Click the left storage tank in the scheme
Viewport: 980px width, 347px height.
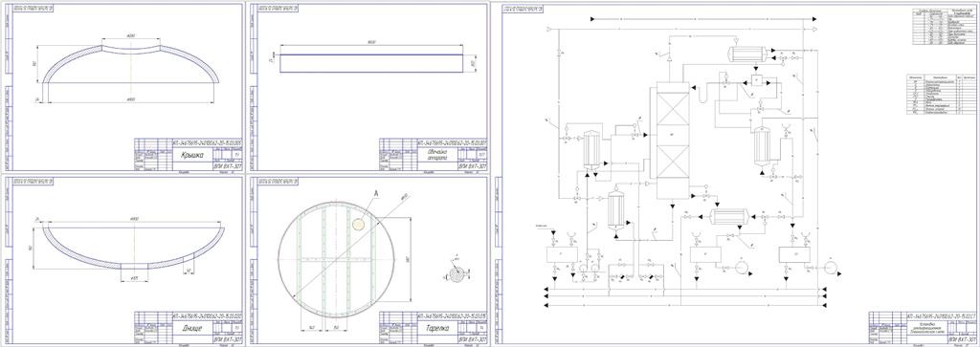coord(562,254)
